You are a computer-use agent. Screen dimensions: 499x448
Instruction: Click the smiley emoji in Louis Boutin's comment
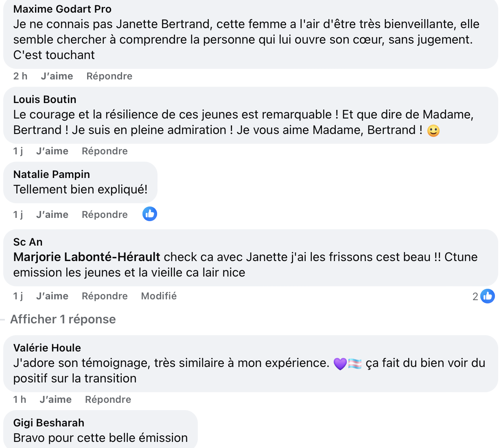pos(433,130)
